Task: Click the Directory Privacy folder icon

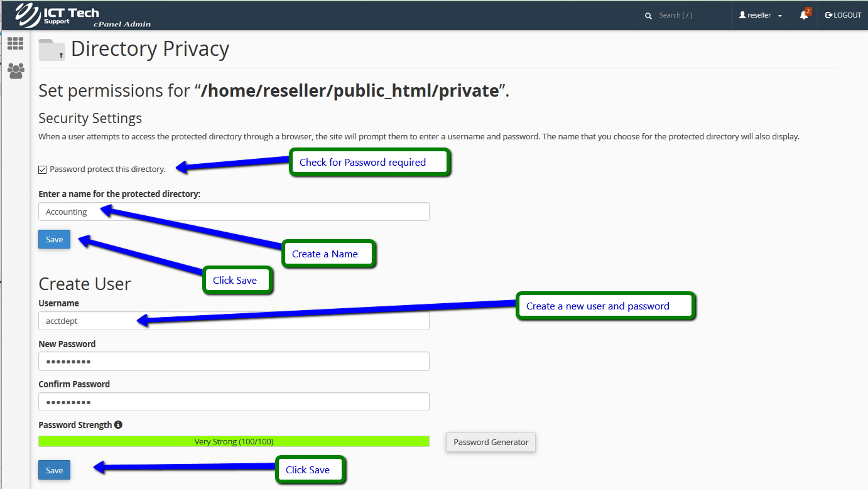Action: tap(52, 50)
